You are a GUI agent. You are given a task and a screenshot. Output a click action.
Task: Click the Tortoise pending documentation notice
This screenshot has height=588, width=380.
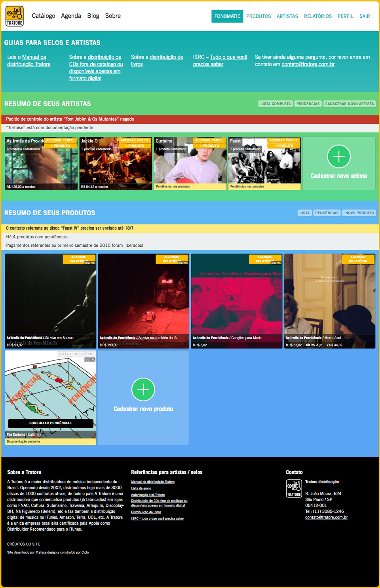click(190, 128)
